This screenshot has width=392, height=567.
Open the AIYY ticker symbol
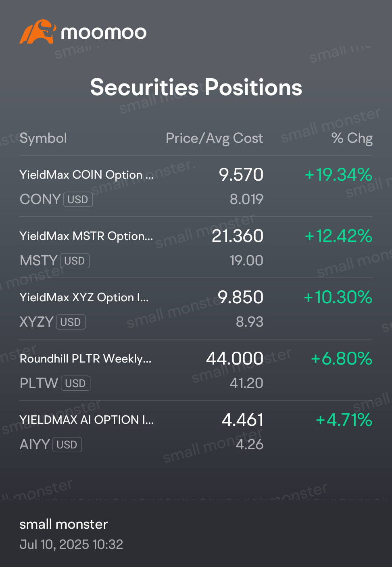[x=35, y=444]
